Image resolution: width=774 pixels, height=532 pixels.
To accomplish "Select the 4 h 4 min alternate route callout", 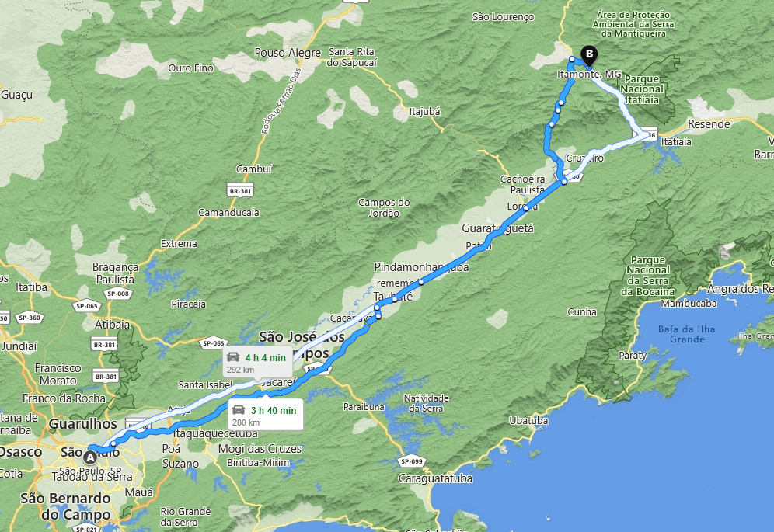I will pyautogui.click(x=258, y=363).
